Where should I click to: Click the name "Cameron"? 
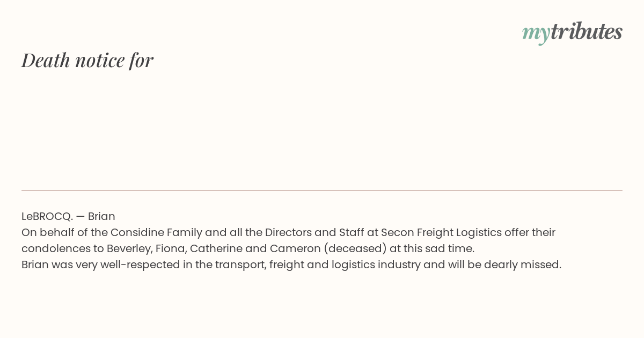click(295, 248)
